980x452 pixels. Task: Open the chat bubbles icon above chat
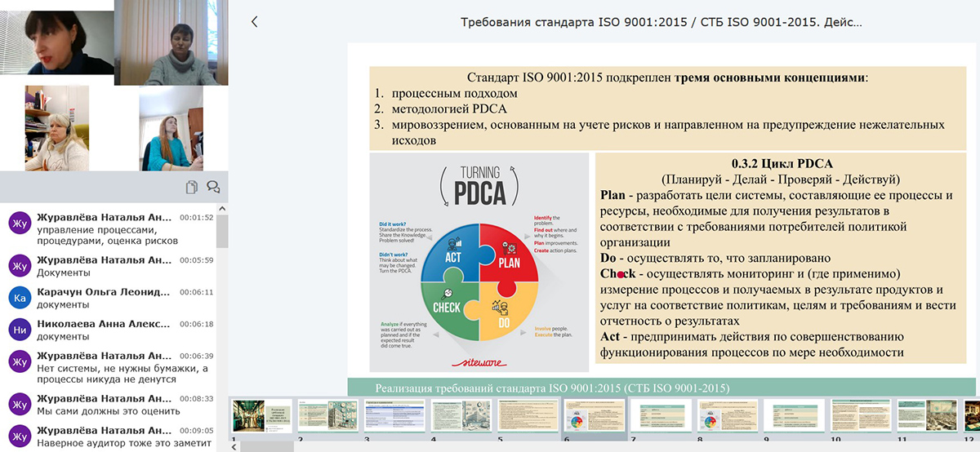pyautogui.click(x=213, y=187)
